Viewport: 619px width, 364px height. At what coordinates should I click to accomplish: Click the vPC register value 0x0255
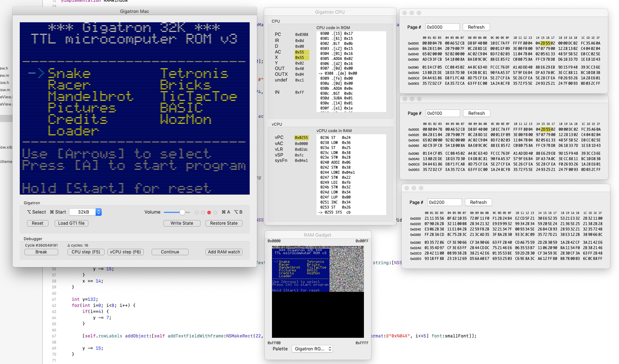click(301, 138)
